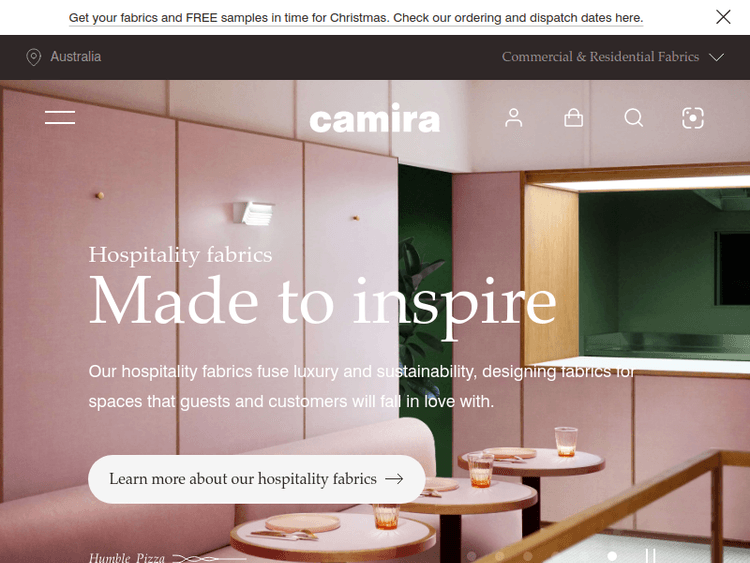Image resolution: width=750 pixels, height=563 pixels.
Task: Click the active white carousel indicator dot
Action: (612, 556)
